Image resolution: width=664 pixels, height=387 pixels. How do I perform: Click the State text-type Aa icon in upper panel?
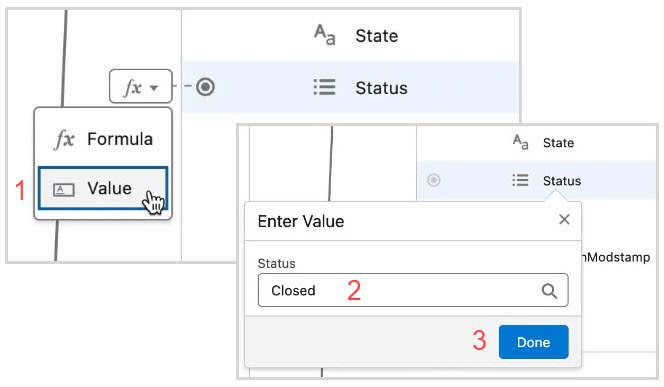click(325, 35)
